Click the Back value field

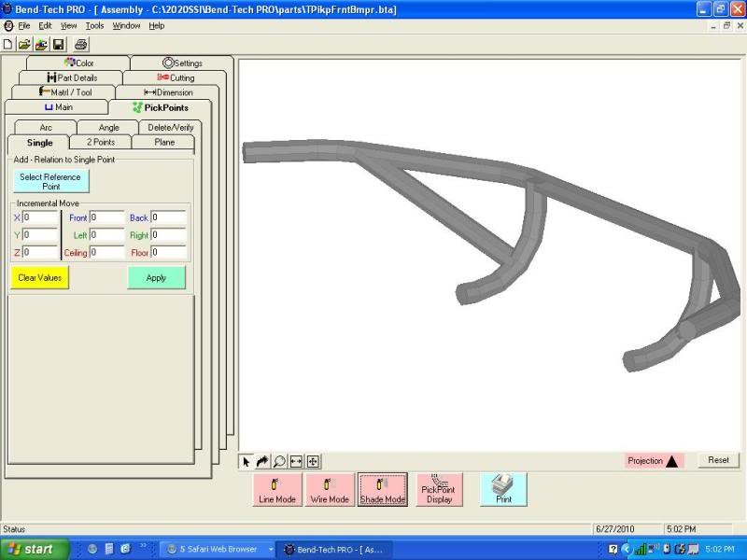(169, 217)
